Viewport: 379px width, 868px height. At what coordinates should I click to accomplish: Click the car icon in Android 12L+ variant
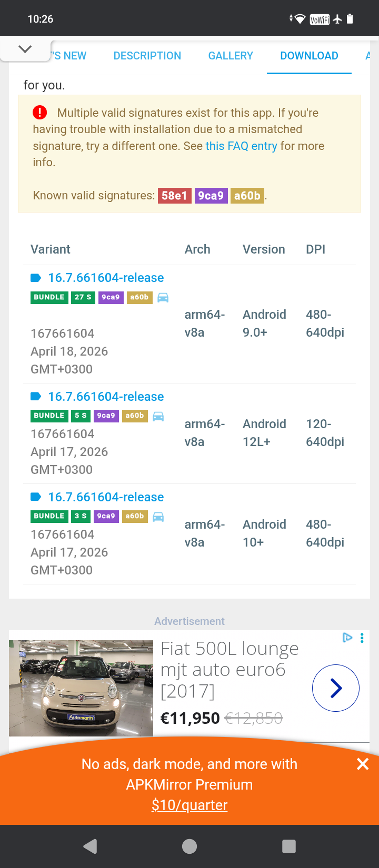[158, 416]
